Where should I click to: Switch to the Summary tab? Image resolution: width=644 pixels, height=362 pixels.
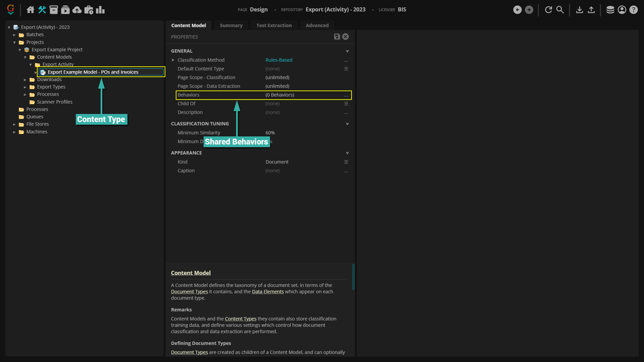point(231,25)
